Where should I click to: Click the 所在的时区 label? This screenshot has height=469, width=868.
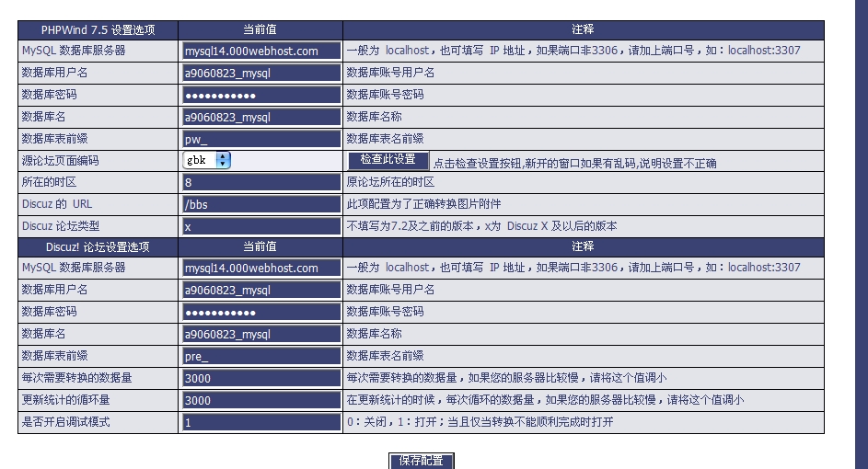pos(50,182)
